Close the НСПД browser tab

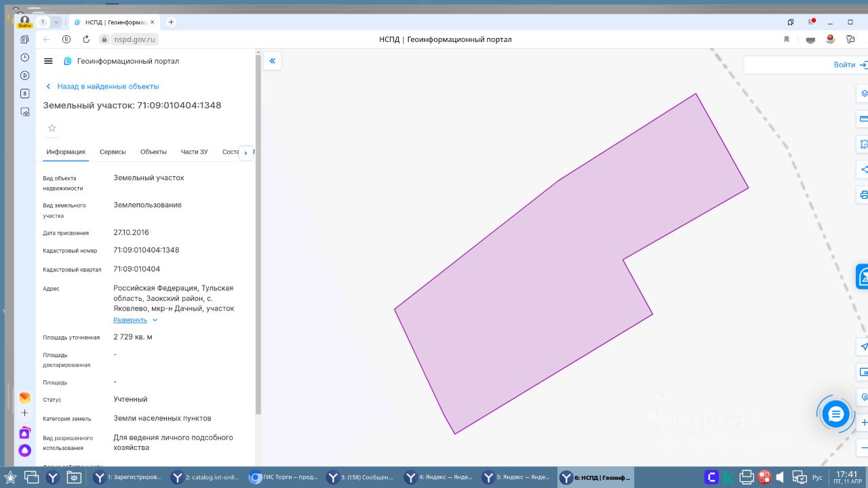(152, 22)
